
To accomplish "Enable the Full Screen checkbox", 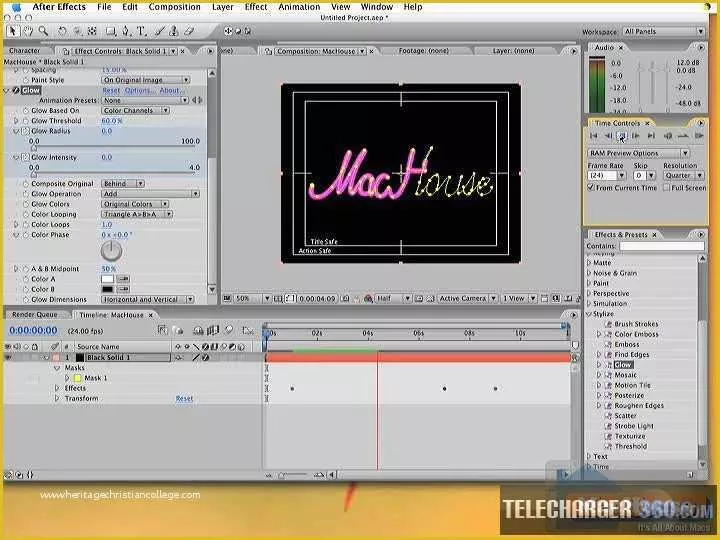I will 666,188.
